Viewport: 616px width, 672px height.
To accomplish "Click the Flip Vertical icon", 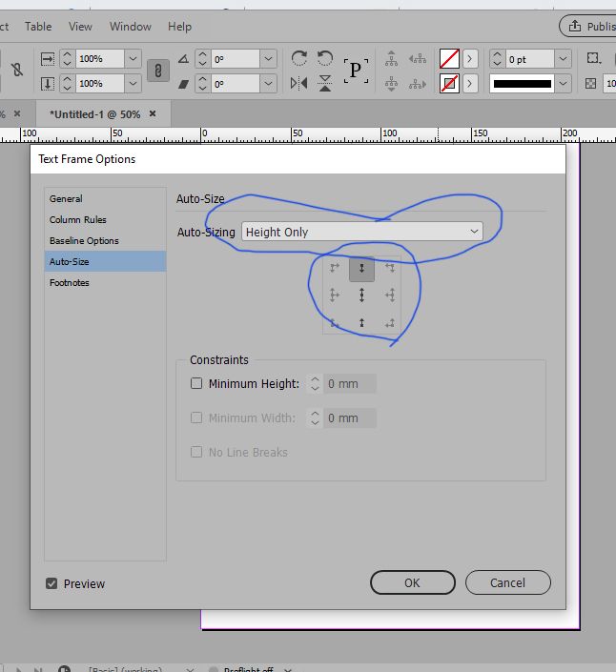I will (x=325, y=83).
